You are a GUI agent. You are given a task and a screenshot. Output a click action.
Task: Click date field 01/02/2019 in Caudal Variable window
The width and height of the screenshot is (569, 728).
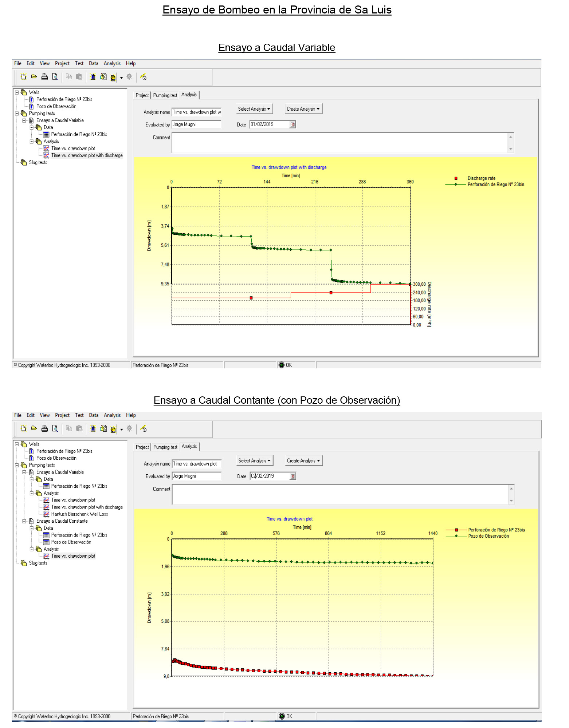point(270,124)
